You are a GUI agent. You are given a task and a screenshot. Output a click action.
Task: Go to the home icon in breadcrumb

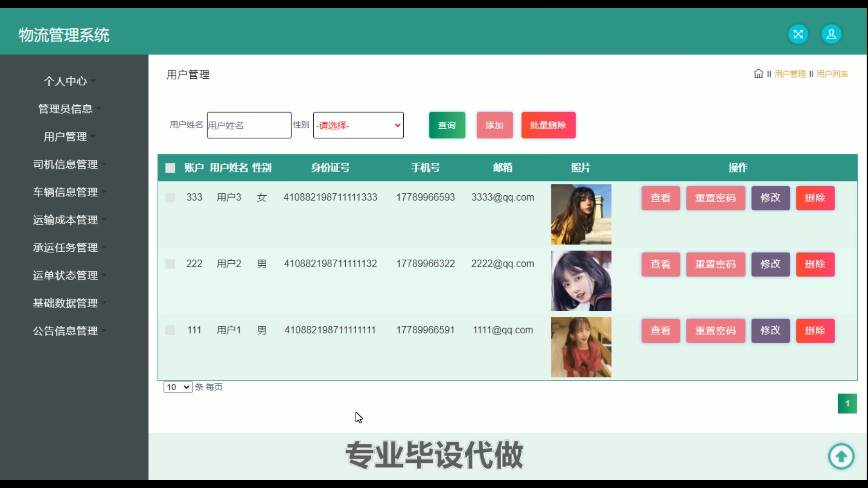[x=758, y=74]
